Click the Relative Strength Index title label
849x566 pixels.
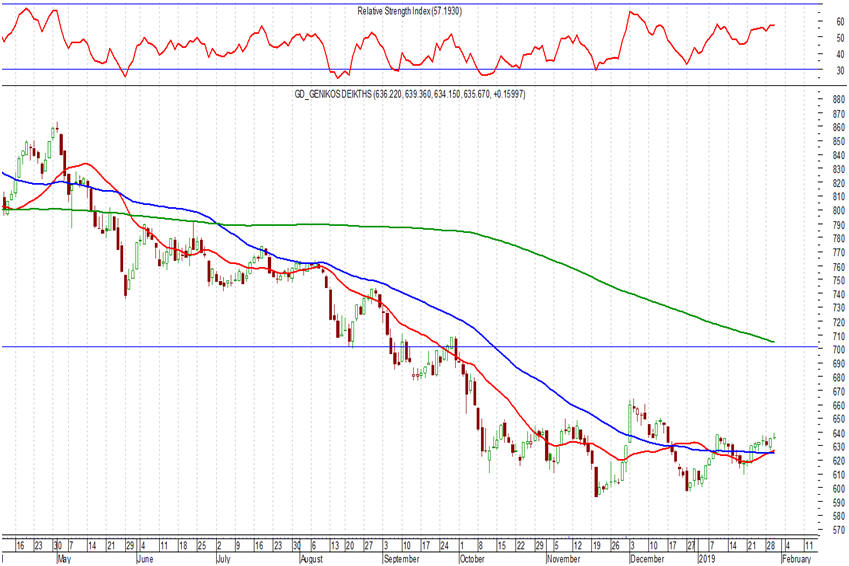[409, 11]
